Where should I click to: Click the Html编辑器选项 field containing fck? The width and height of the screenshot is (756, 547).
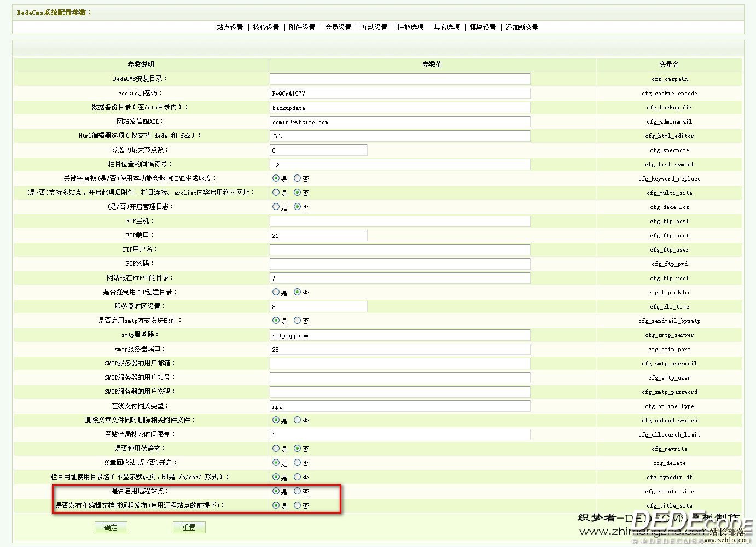point(400,136)
